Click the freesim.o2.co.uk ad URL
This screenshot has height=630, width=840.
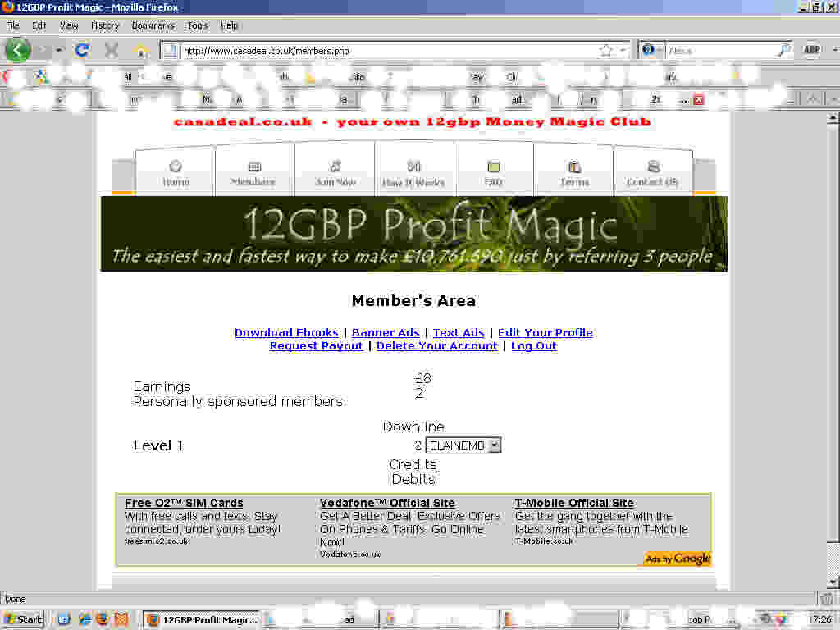157,541
